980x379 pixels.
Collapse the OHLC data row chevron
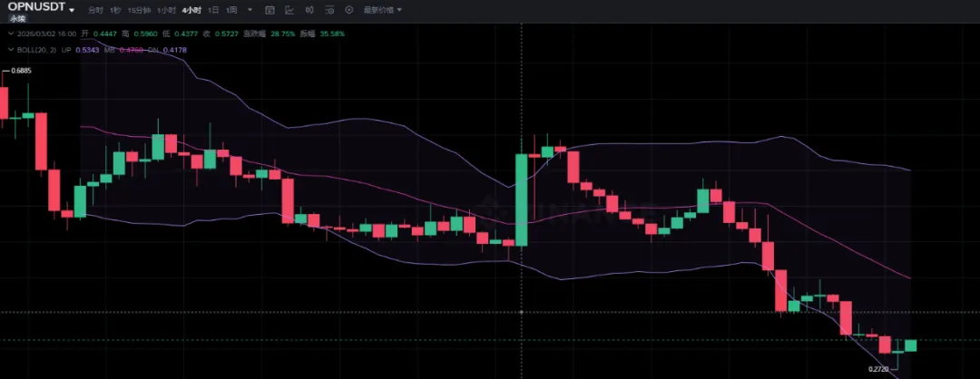11,34
